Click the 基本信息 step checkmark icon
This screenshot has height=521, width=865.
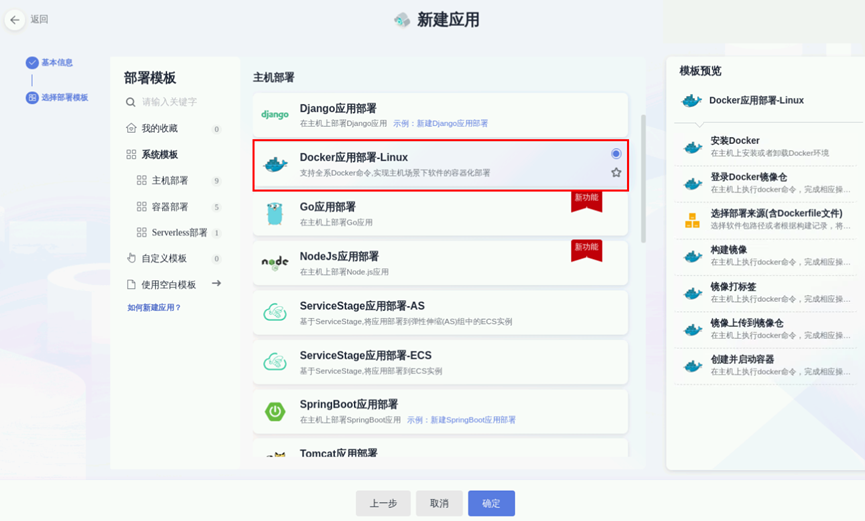(32, 62)
